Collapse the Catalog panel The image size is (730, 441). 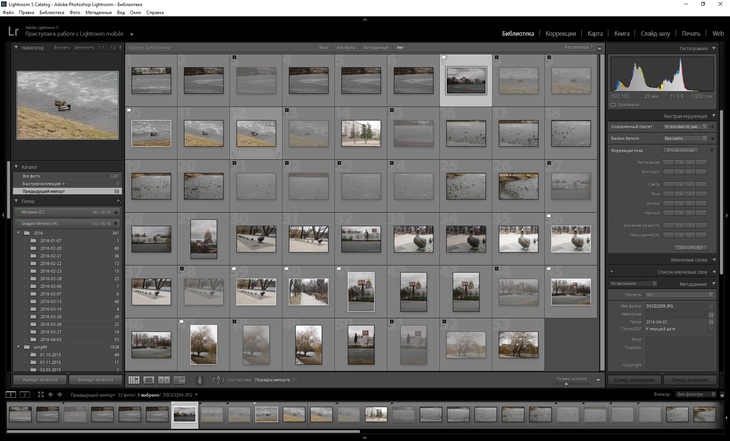[17, 167]
